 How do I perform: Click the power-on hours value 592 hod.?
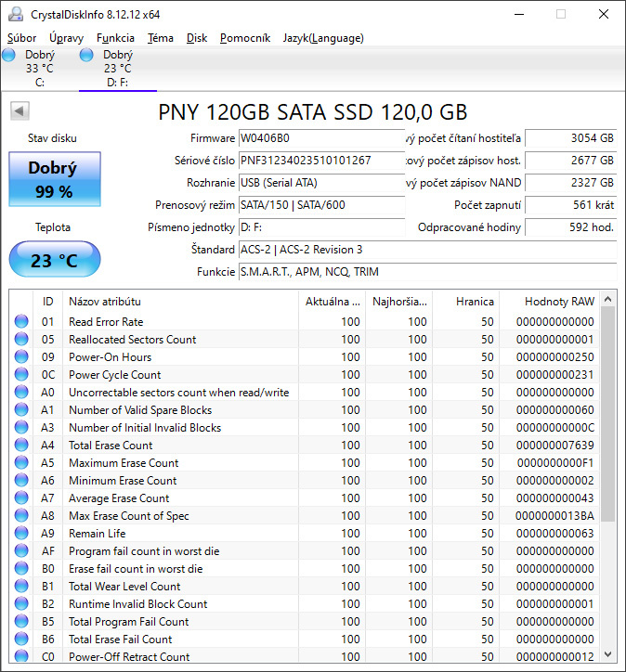click(x=570, y=227)
